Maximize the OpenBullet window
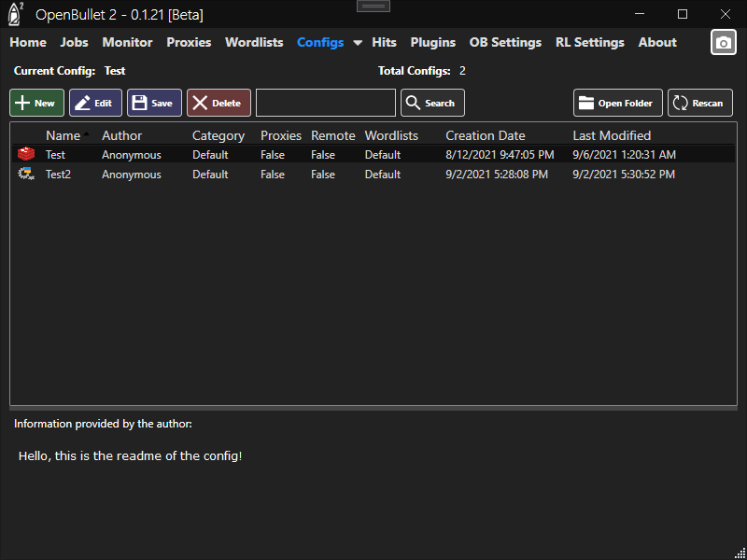The width and height of the screenshot is (747, 560). click(x=683, y=14)
